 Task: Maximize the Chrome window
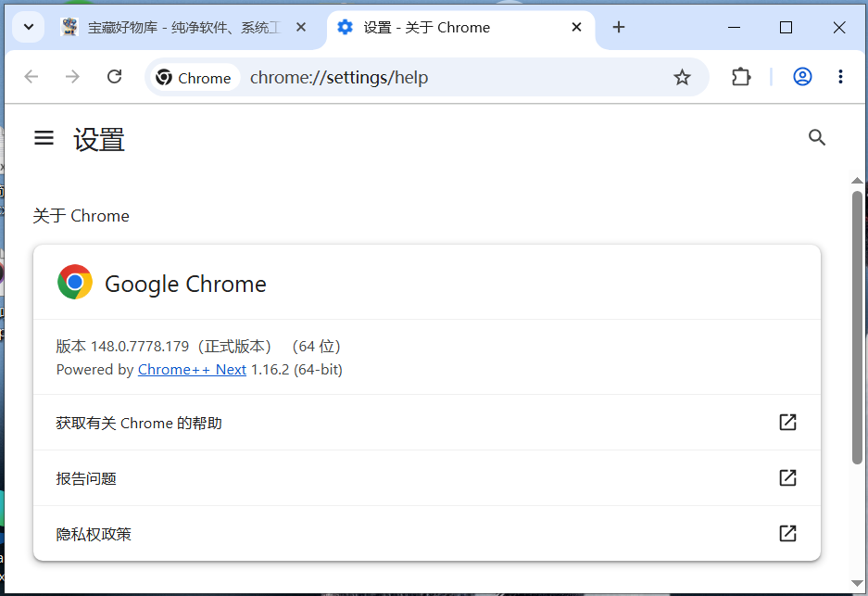tap(786, 27)
